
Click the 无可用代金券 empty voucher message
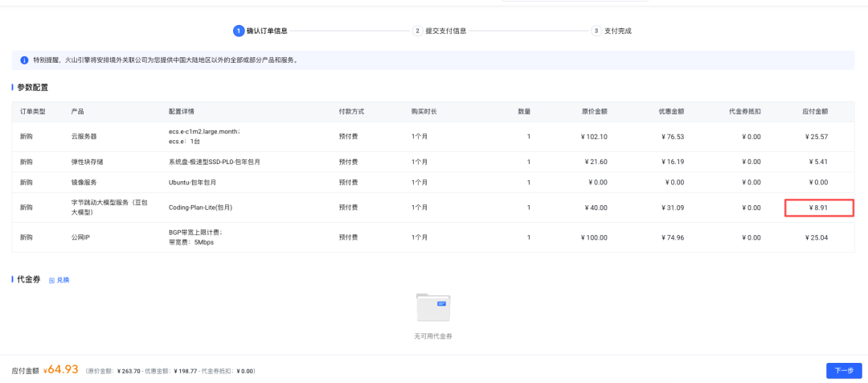433,336
